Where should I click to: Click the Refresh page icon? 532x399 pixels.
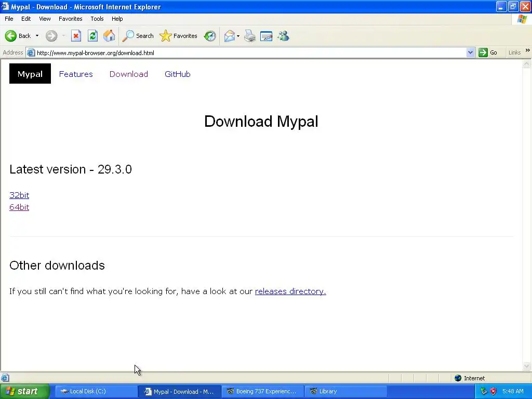click(92, 36)
